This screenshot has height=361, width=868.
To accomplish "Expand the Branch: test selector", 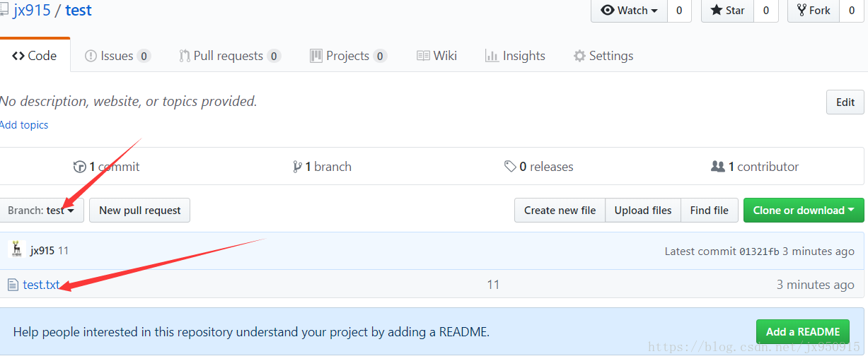I will pyautogui.click(x=42, y=210).
